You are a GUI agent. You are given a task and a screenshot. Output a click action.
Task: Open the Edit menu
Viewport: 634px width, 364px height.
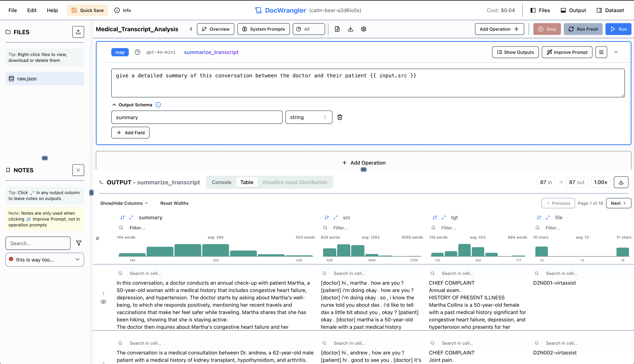point(32,10)
